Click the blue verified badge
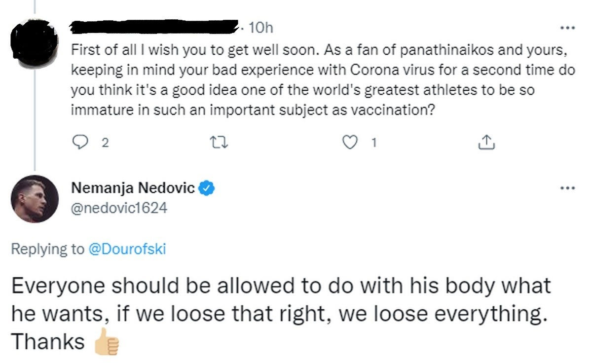The image size is (592, 364). pos(206,187)
